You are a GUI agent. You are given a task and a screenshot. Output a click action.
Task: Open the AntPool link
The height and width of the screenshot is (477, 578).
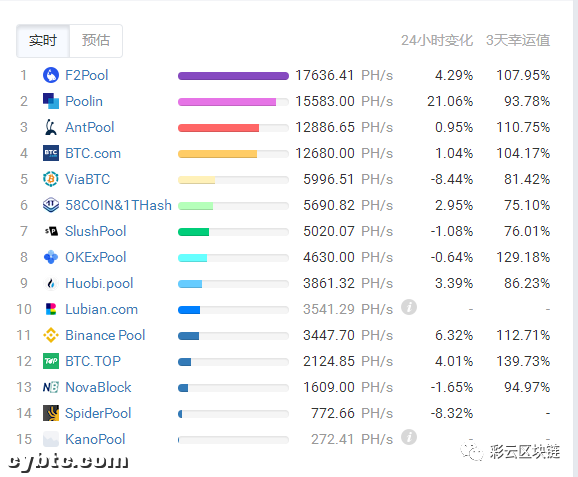90,127
